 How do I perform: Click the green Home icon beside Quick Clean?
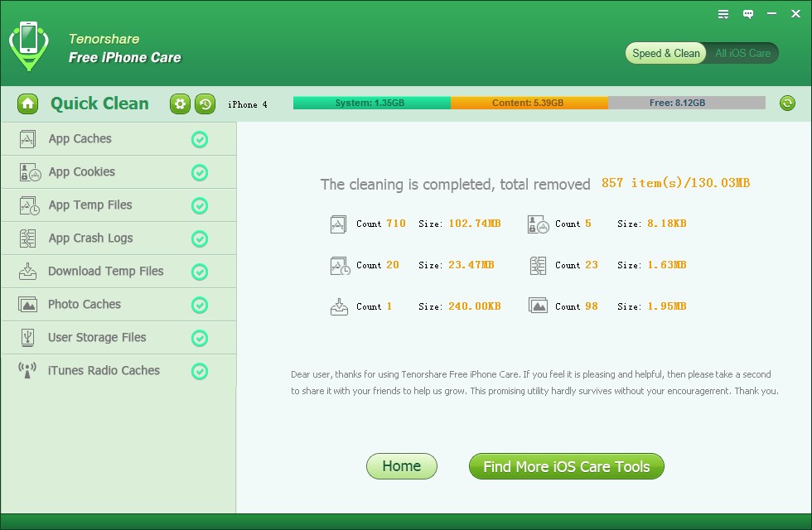pos(28,104)
